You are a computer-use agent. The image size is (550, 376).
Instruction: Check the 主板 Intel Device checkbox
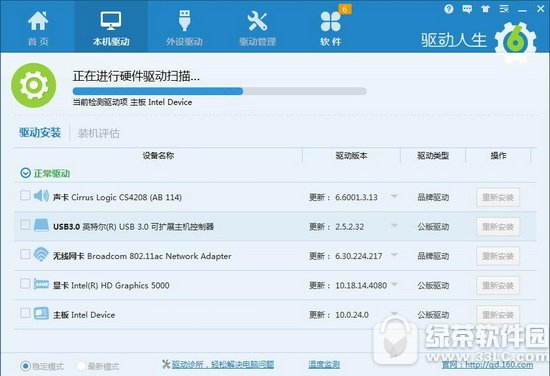point(25,313)
